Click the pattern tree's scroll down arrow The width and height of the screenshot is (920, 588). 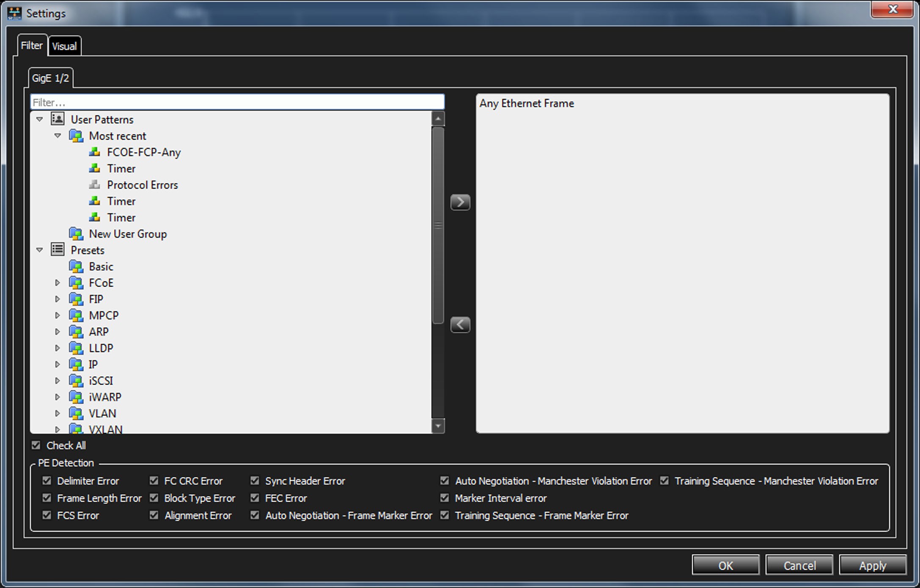pyautogui.click(x=438, y=426)
